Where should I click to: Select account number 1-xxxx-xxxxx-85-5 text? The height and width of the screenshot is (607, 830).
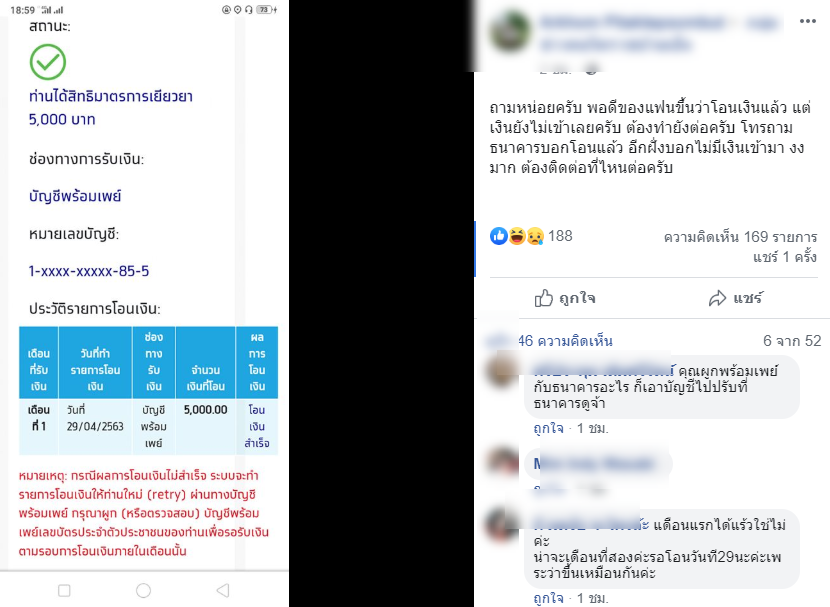point(89,271)
